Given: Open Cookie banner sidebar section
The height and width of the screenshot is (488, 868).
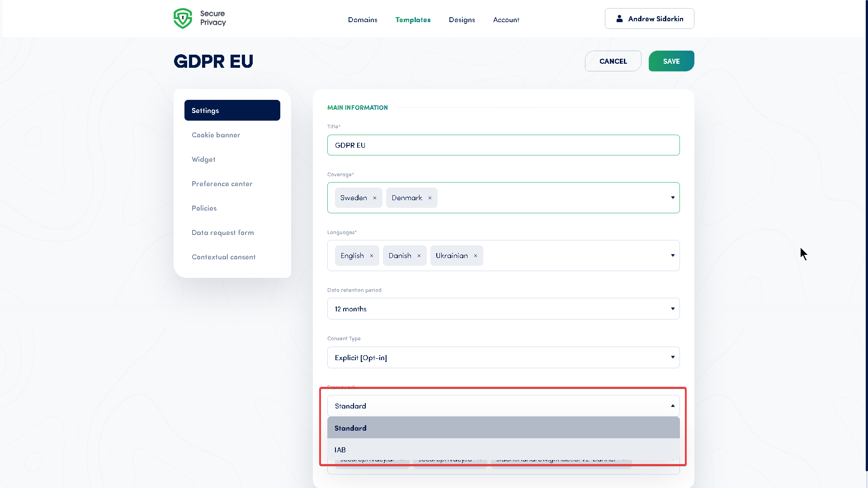Looking at the screenshot, I should coord(216,135).
